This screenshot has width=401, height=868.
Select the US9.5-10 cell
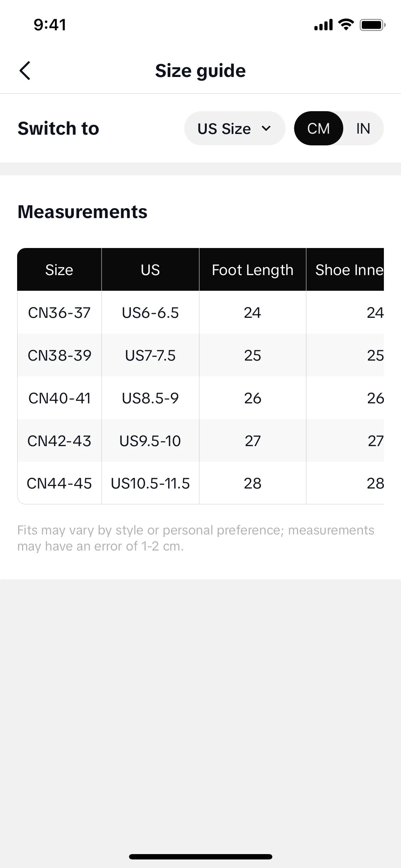150,441
